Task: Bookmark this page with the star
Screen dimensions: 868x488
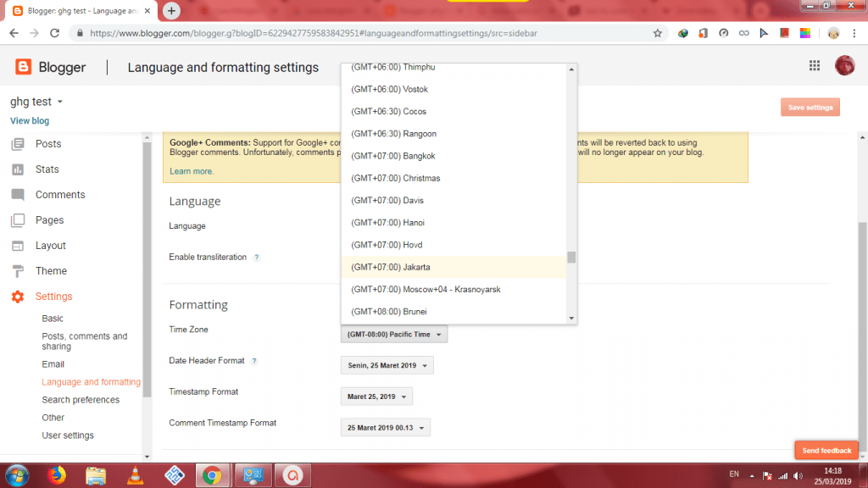Action: [657, 33]
